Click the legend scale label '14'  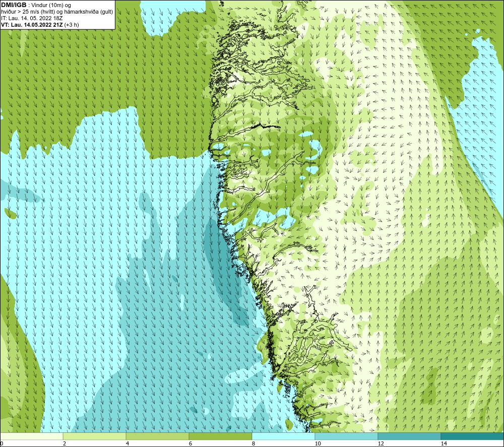click(x=444, y=444)
